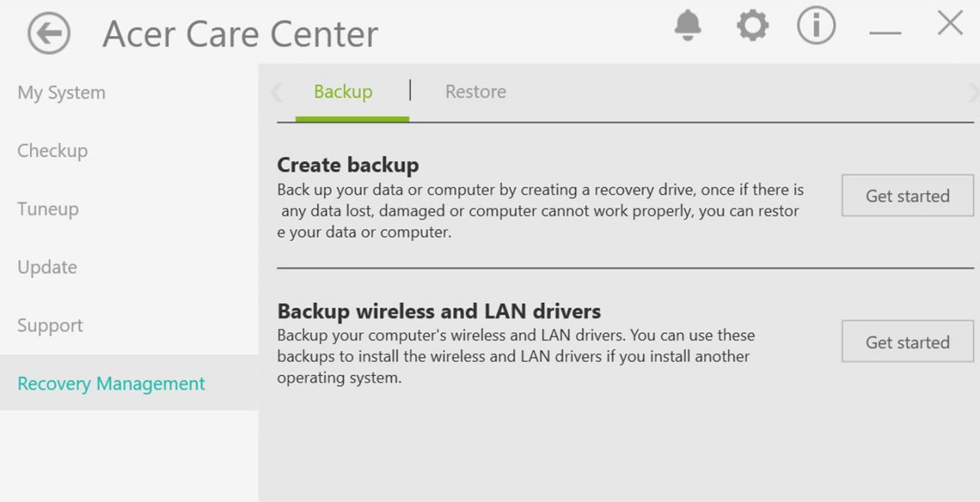Close the Acer Care Center window
980x502 pixels.
point(950,23)
